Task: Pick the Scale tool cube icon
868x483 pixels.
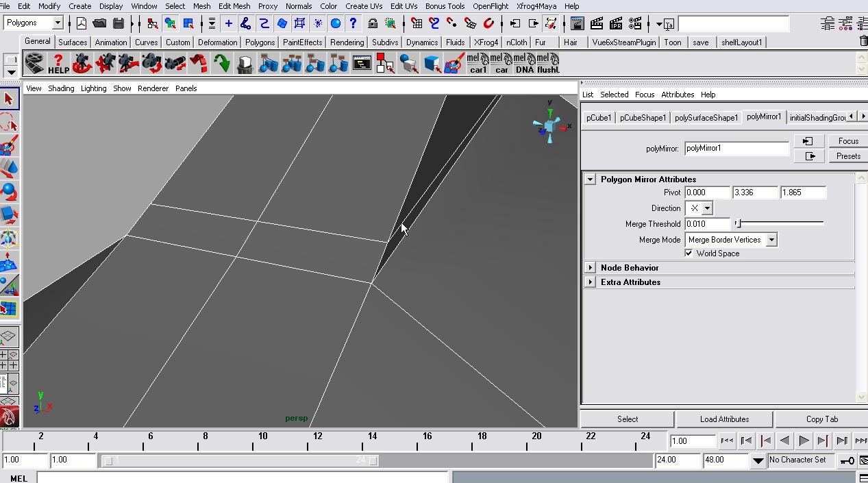Action: [x=9, y=214]
